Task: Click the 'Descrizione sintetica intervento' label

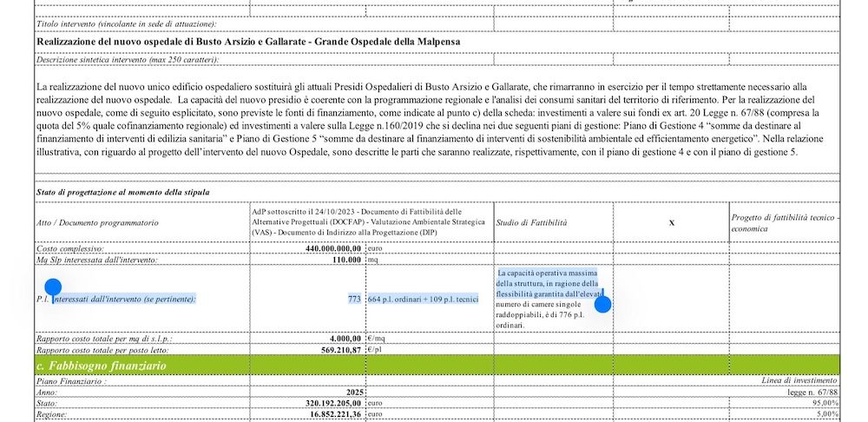Action: coord(128,59)
